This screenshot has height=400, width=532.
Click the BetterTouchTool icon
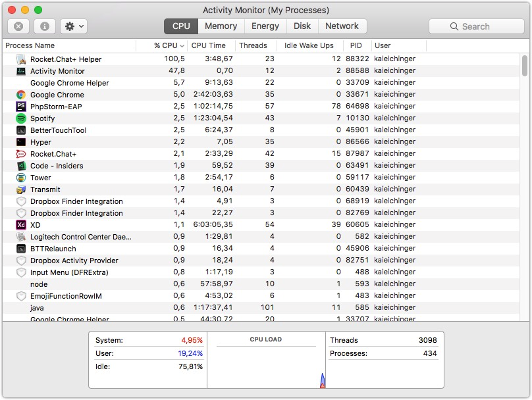pyautogui.click(x=21, y=130)
